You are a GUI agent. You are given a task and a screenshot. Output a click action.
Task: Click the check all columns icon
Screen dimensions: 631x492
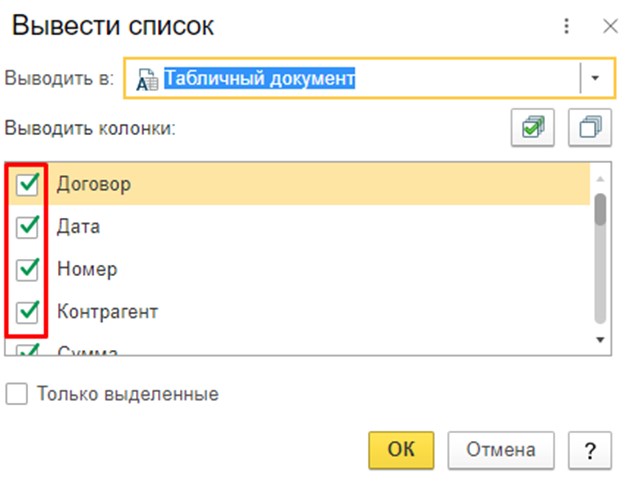533,129
